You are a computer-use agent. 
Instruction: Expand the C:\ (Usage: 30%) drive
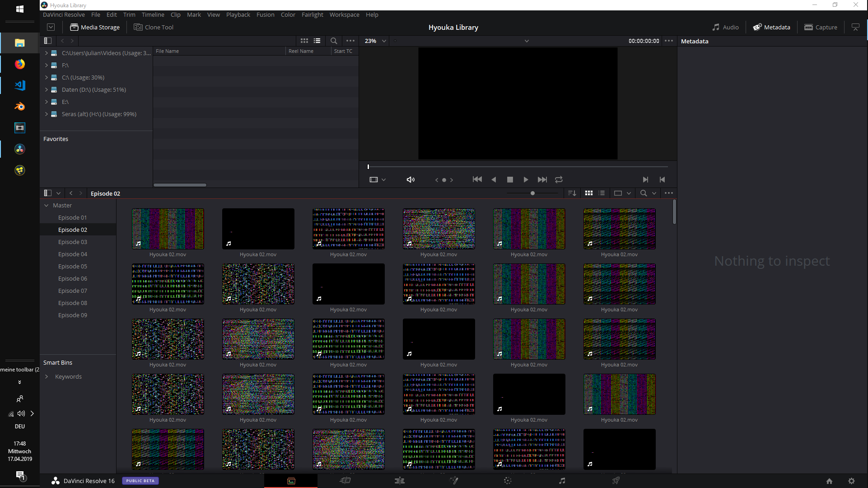[46, 77]
